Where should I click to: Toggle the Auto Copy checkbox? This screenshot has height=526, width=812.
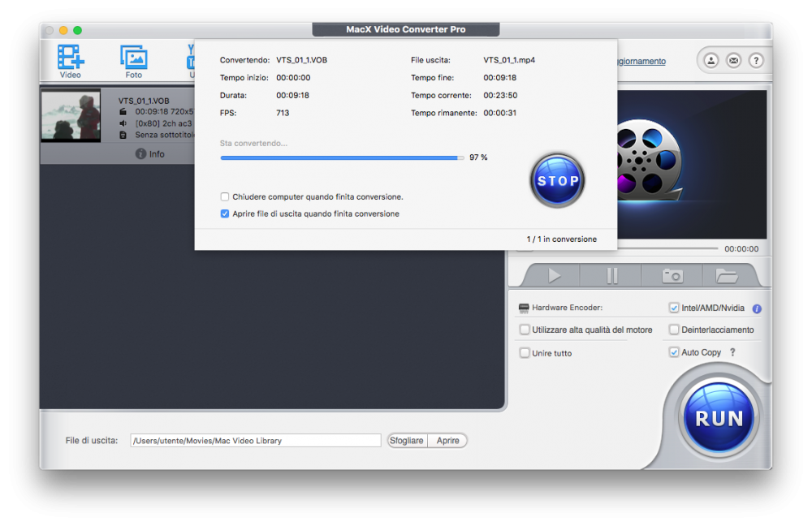pos(674,352)
